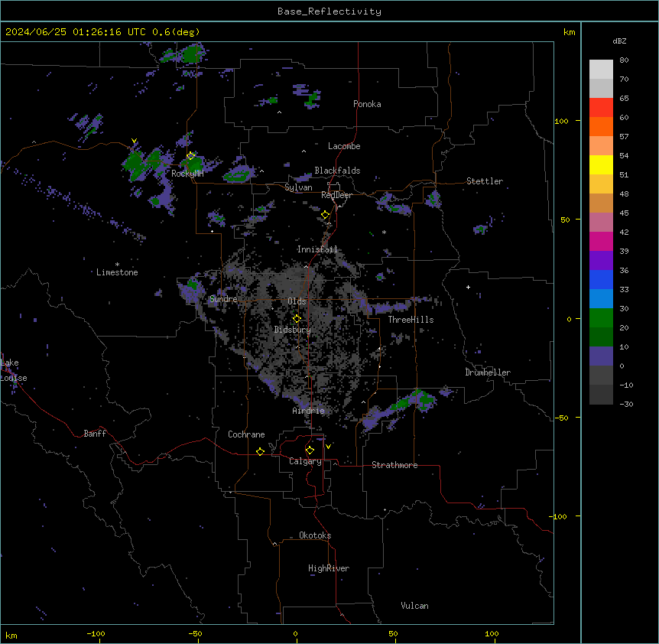
Task: Click the Didsbury label
Action: (x=293, y=330)
